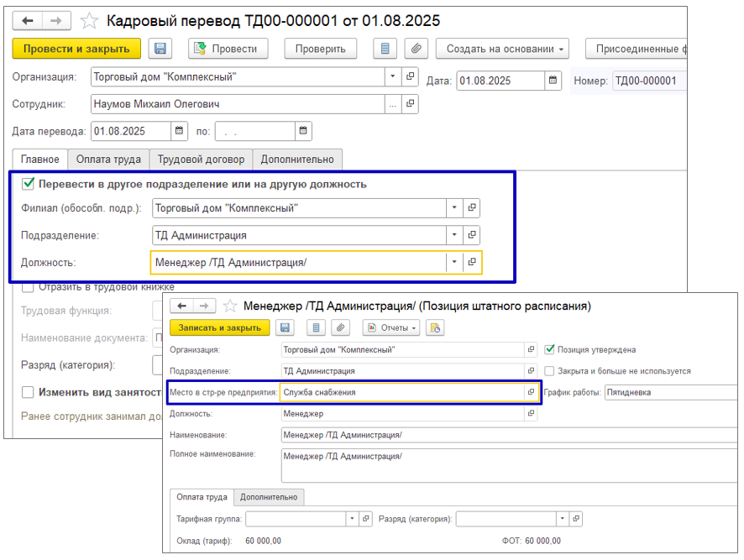Screen dimensions: 744x560
Task: Click the paperclip attachments icon in main toolbar
Action: tap(415, 49)
